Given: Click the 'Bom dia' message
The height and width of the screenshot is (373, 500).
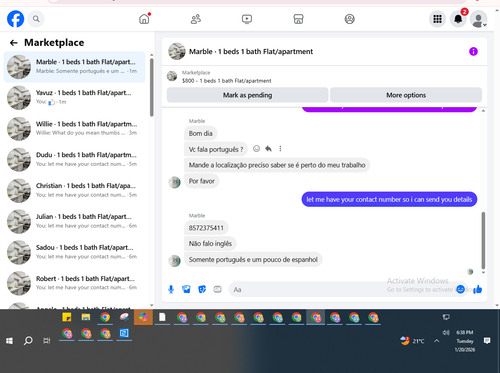Looking at the screenshot, I should [200, 133].
